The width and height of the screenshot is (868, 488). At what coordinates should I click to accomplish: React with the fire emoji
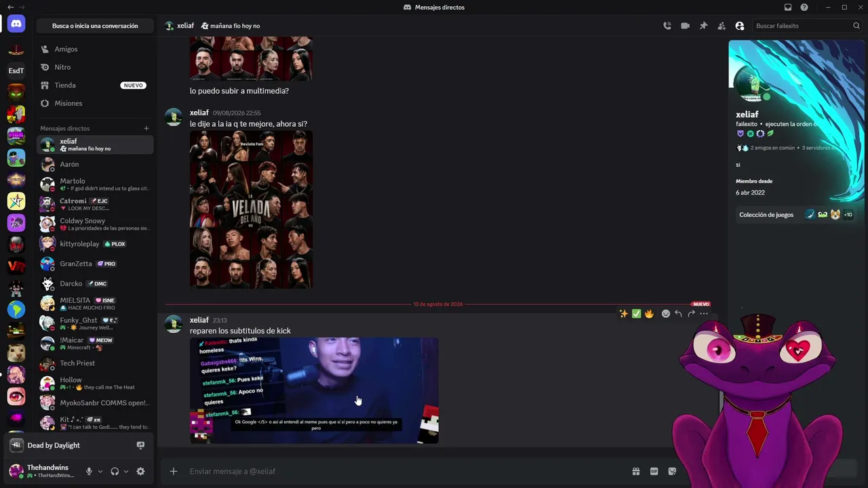(649, 314)
